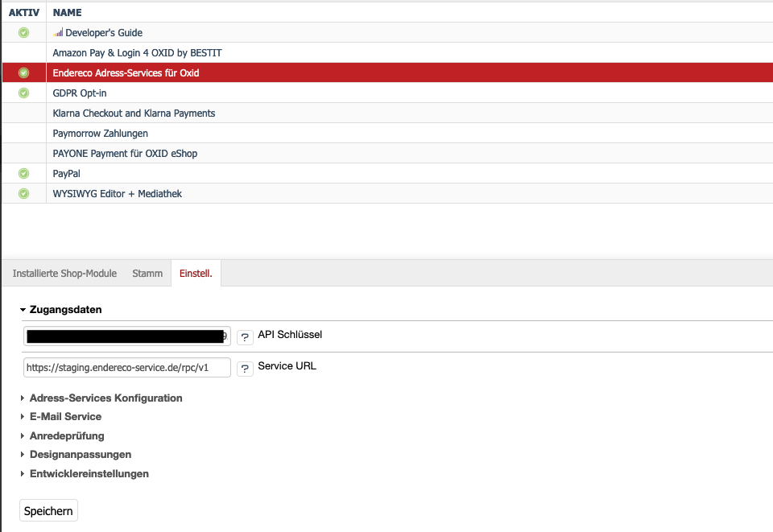
Task: Click into the API Schlüssel input field
Action: point(127,336)
